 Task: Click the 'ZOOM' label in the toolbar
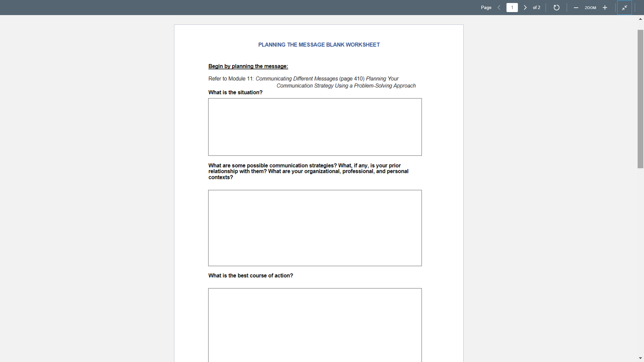point(591,7)
